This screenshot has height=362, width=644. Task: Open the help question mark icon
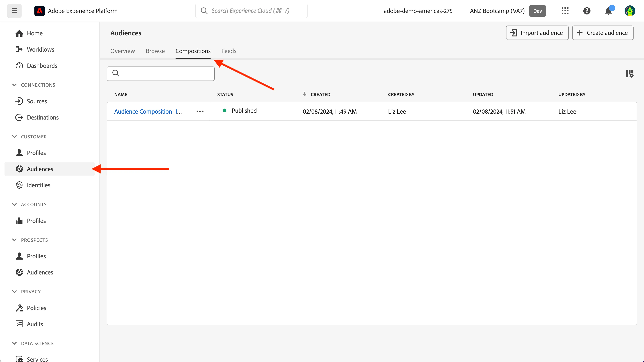click(x=586, y=11)
